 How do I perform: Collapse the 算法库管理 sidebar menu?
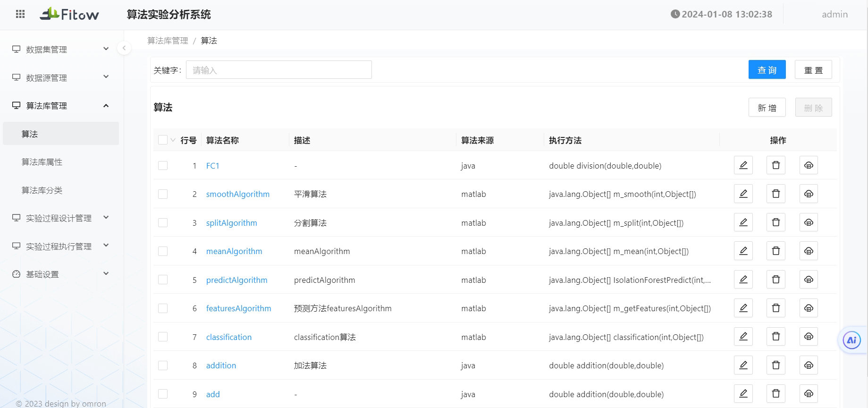(x=61, y=105)
